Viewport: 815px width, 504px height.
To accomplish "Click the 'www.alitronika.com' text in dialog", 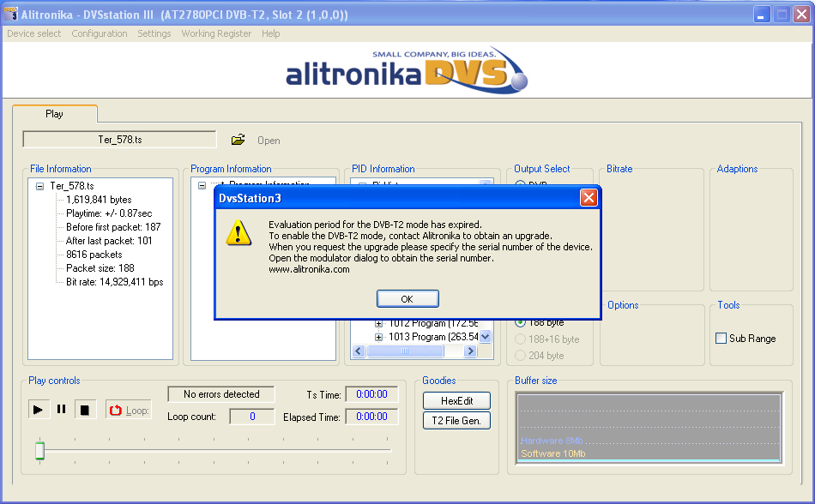I will click(309, 269).
